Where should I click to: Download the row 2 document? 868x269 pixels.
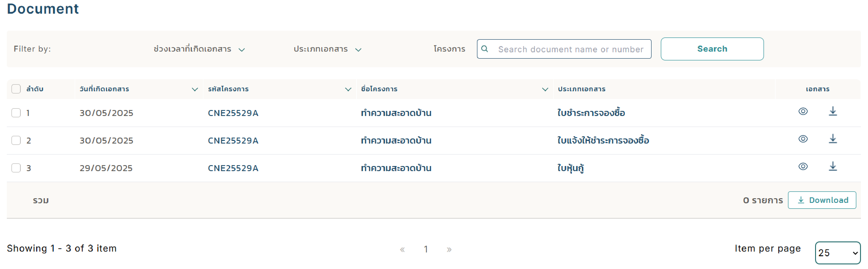point(833,139)
